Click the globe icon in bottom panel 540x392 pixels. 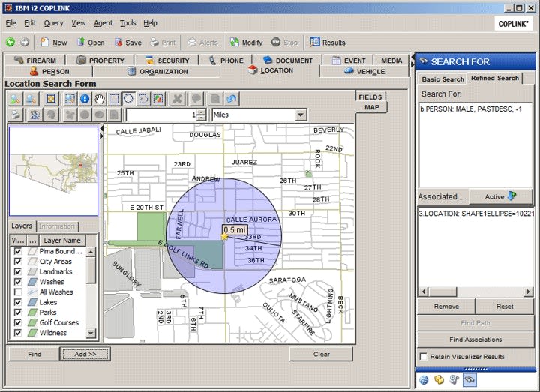(x=424, y=380)
